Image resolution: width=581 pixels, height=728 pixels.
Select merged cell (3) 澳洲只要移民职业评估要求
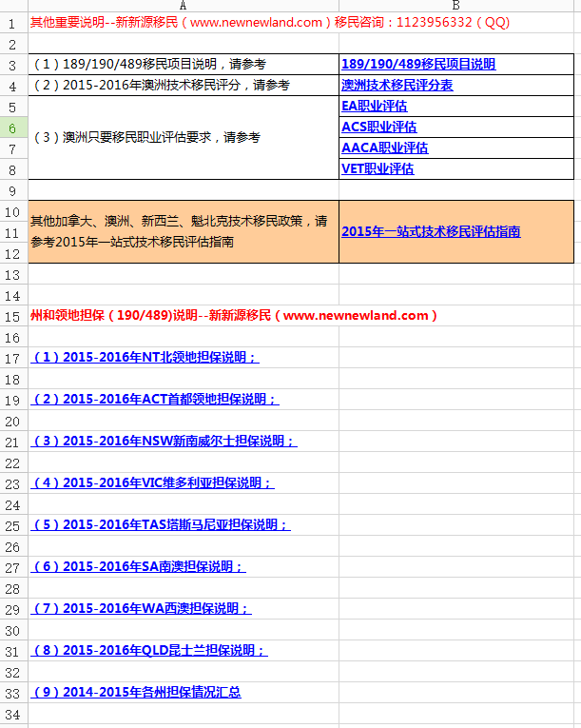(184, 137)
